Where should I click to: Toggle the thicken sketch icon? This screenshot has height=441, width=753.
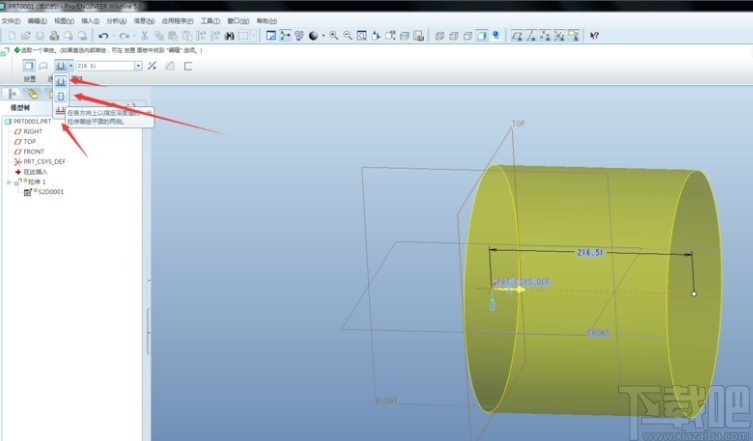point(188,66)
